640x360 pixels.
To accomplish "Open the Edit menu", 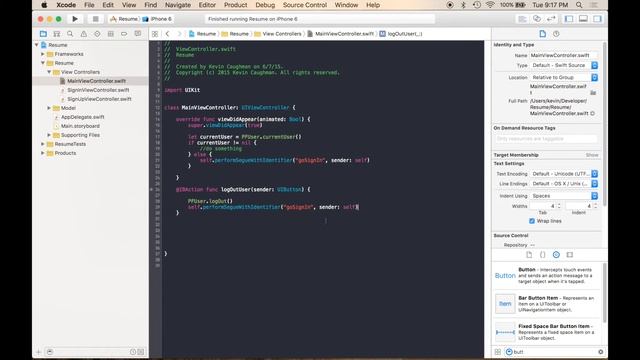I will pyautogui.click(x=108, y=5).
